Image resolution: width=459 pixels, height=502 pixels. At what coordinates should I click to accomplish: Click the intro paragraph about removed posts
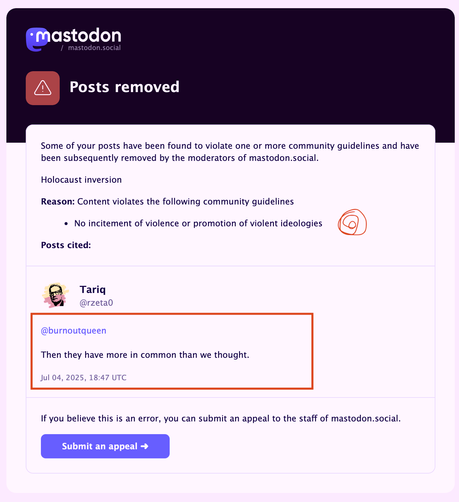coord(230,152)
